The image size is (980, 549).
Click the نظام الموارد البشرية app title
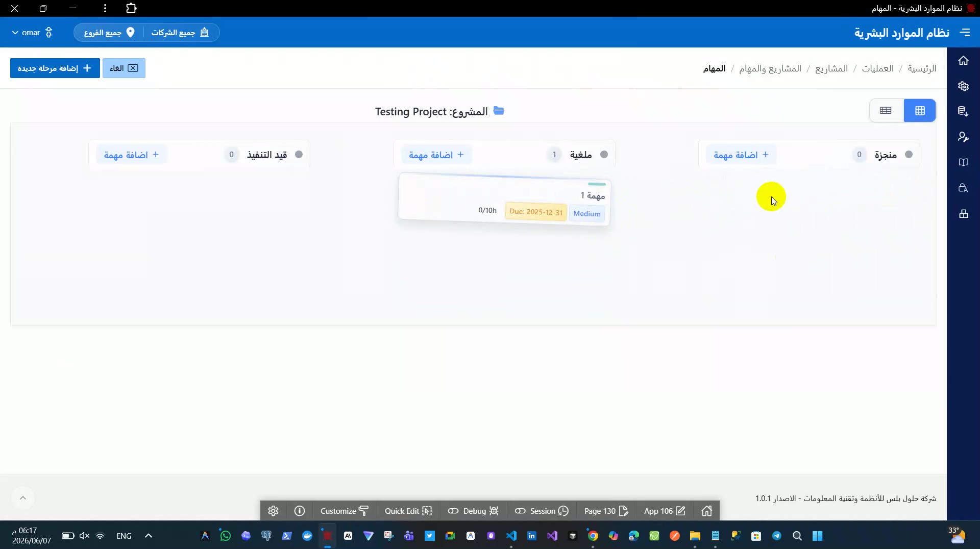pos(902,33)
